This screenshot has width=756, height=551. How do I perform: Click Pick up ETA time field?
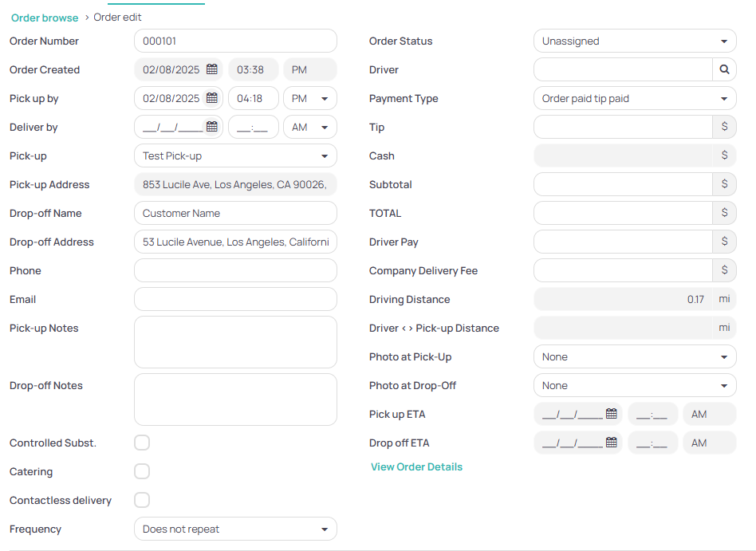click(x=653, y=414)
